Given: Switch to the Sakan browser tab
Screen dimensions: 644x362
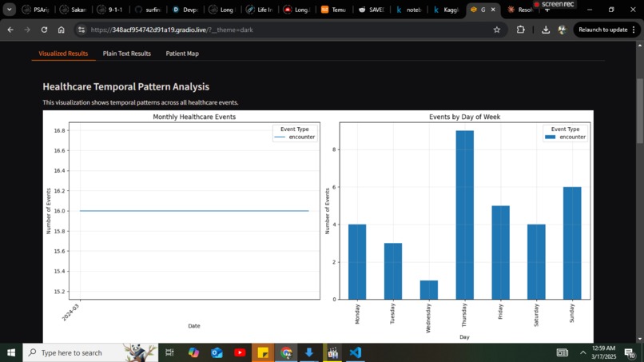Looking at the screenshot, I should click(74, 10).
